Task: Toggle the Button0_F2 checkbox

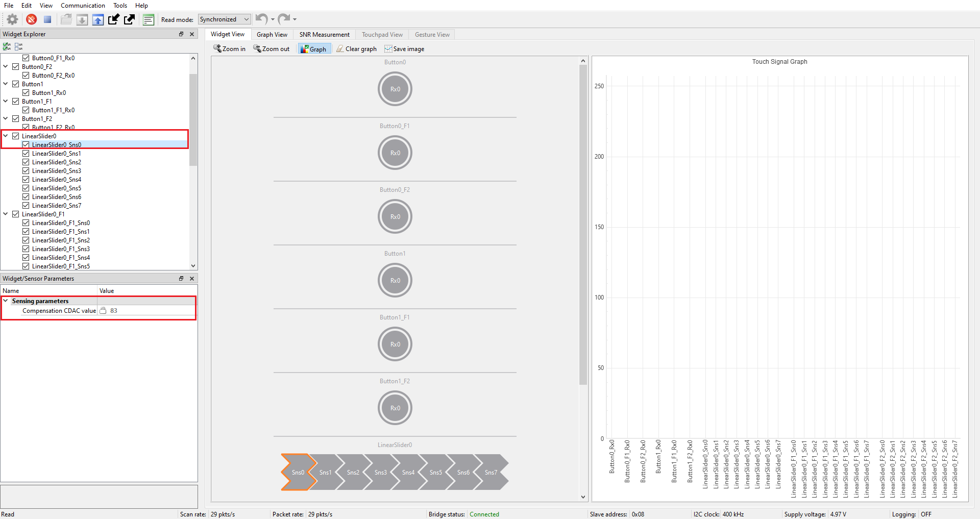Action: tap(16, 67)
